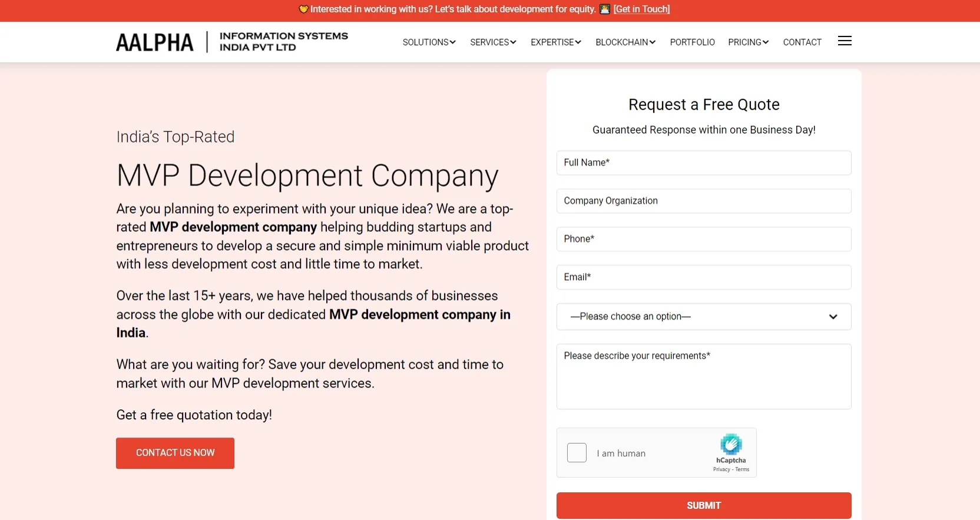This screenshot has width=980, height=520.
Task: Expand the Blockchain dropdown menu
Action: coord(625,42)
